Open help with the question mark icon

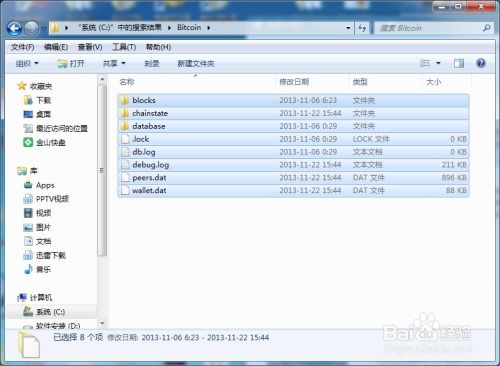[481, 63]
